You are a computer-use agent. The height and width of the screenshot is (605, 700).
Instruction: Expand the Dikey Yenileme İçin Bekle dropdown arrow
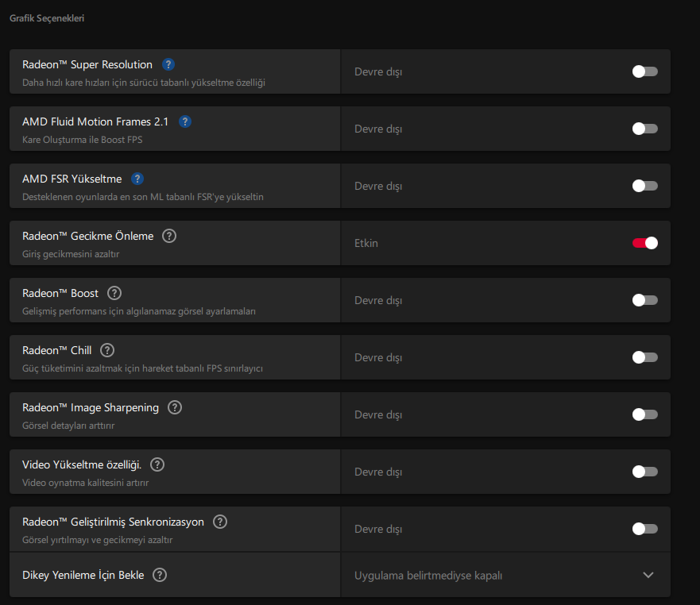[x=648, y=575]
